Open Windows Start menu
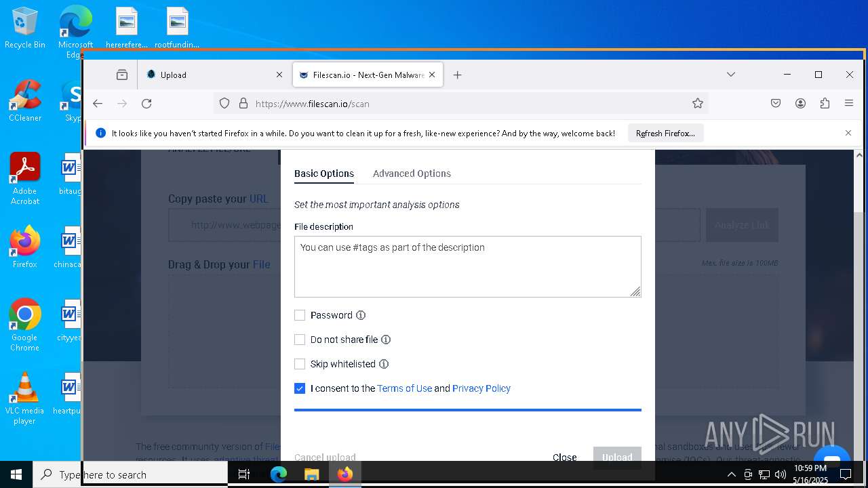Screen dimensions: 868x488 [16, 474]
